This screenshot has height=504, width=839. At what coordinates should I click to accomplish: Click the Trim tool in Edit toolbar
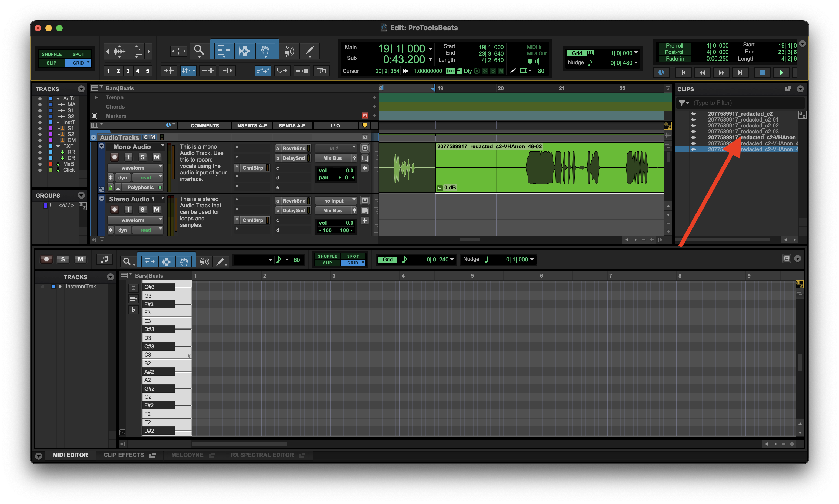click(224, 51)
